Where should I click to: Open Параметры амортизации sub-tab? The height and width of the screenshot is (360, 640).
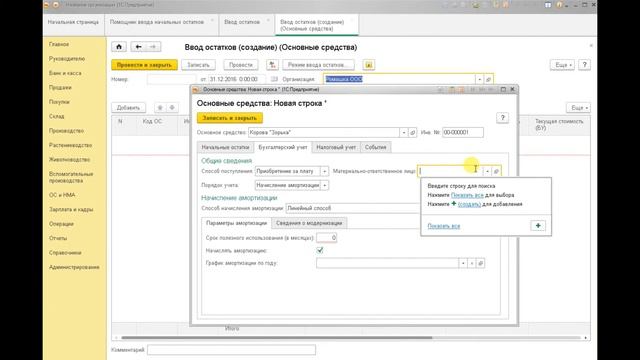pyautogui.click(x=236, y=223)
